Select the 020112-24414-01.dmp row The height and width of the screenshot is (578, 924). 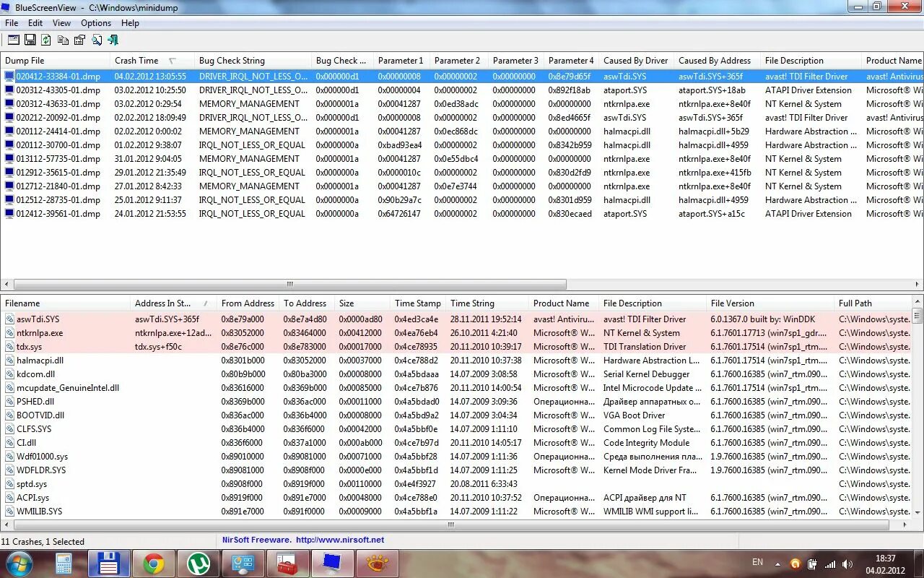(462, 131)
